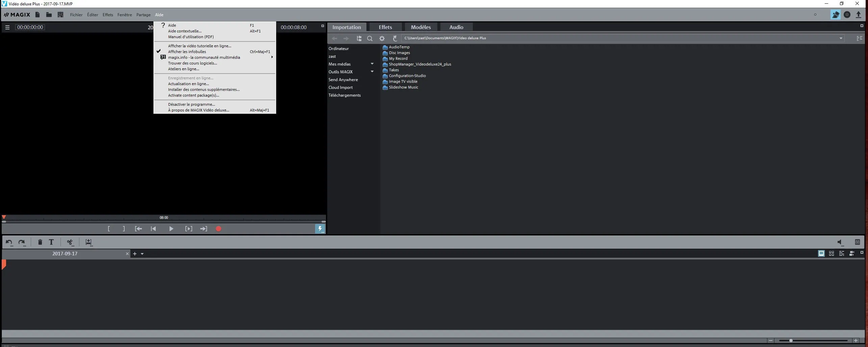This screenshot has width=868, height=347.
Task: Toggle Afficher les infobulles checkmark item
Action: click(x=187, y=52)
